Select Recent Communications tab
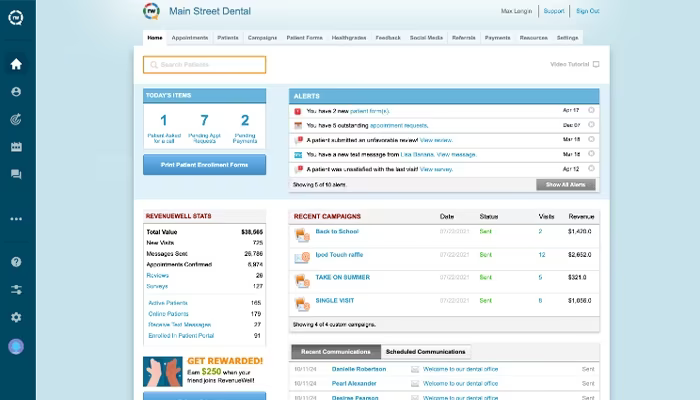This screenshot has height=400, width=700. tap(336, 352)
